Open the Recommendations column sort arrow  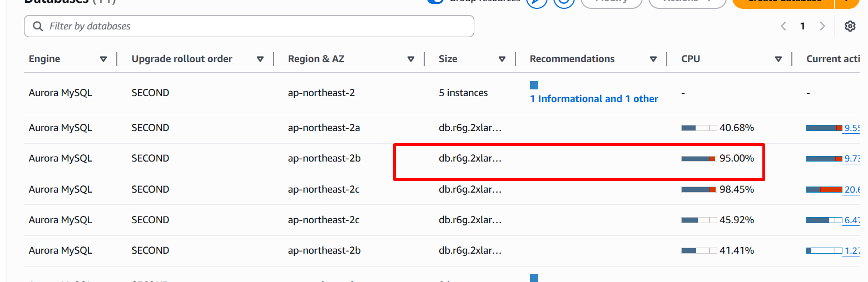653,59
